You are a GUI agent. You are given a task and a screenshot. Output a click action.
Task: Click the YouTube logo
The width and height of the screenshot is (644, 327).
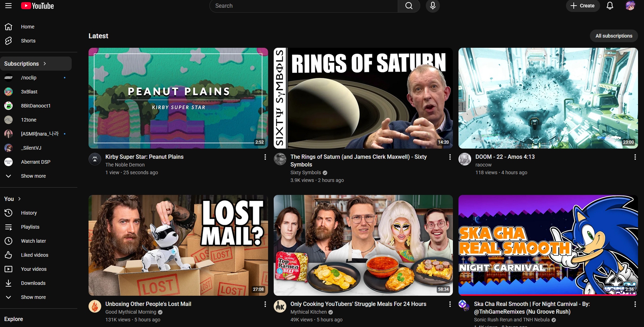coord(38,6)
